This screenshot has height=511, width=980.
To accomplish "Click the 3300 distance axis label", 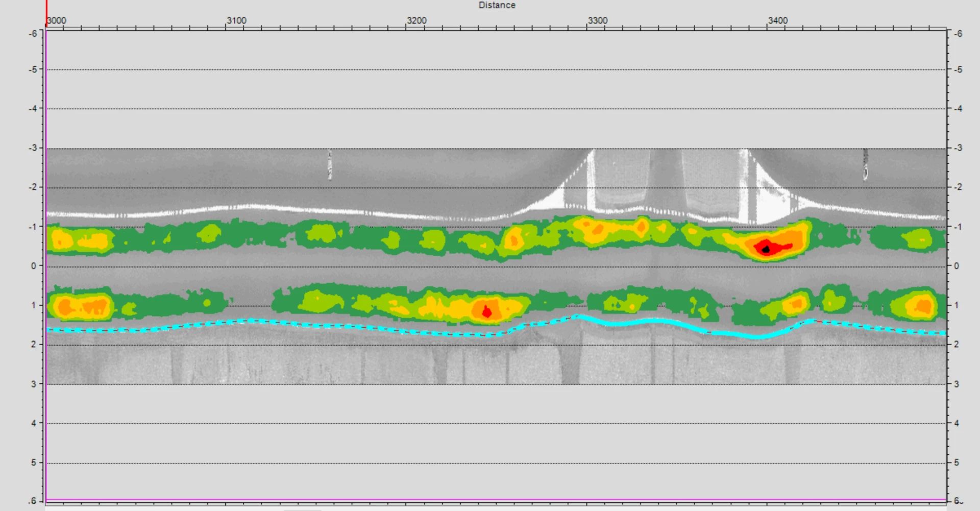I will point(598,20).
